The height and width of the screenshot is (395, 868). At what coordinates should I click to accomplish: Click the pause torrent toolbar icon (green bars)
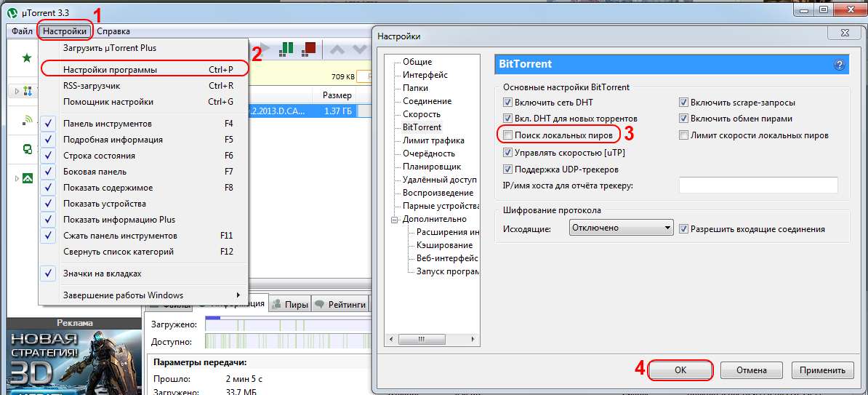tap(286, 49)
